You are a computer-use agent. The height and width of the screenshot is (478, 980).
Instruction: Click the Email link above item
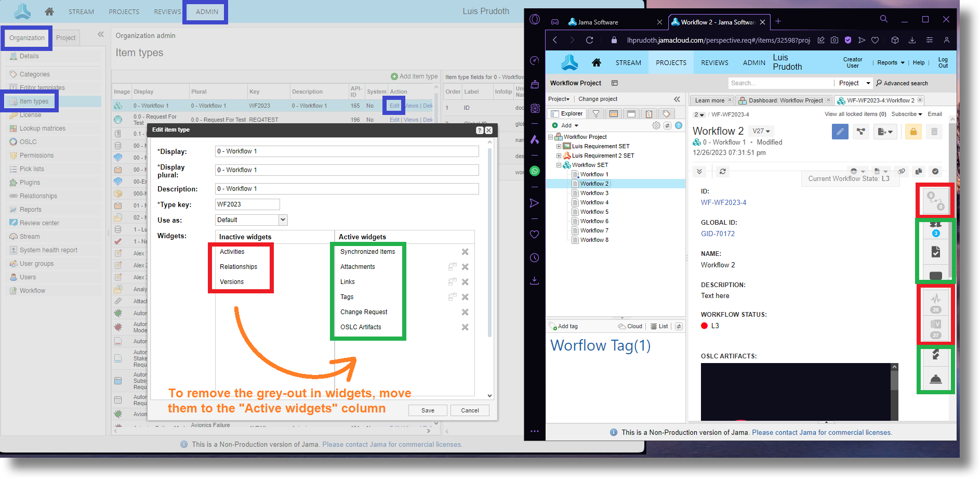[934, 114]
